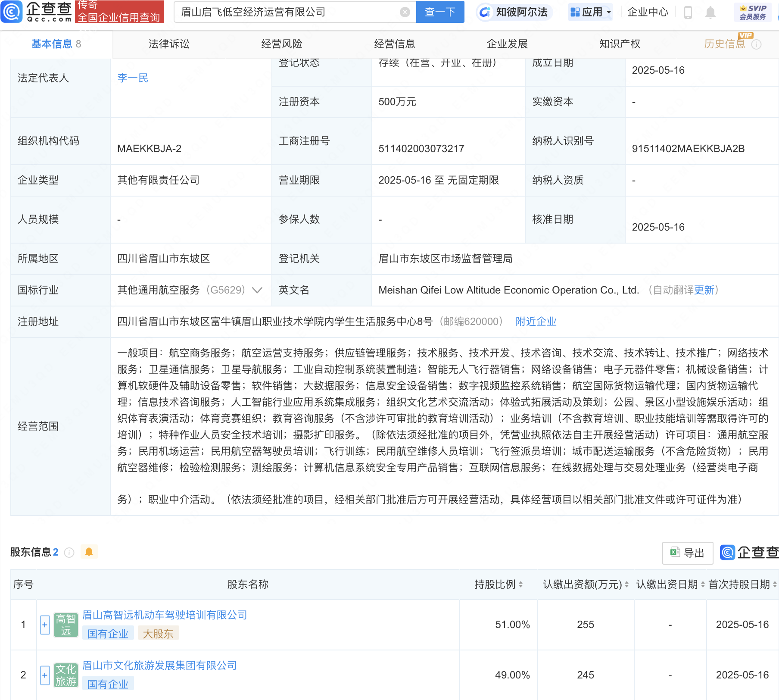
Task: Open 附近企业 link
Action: tap(536, 322)
